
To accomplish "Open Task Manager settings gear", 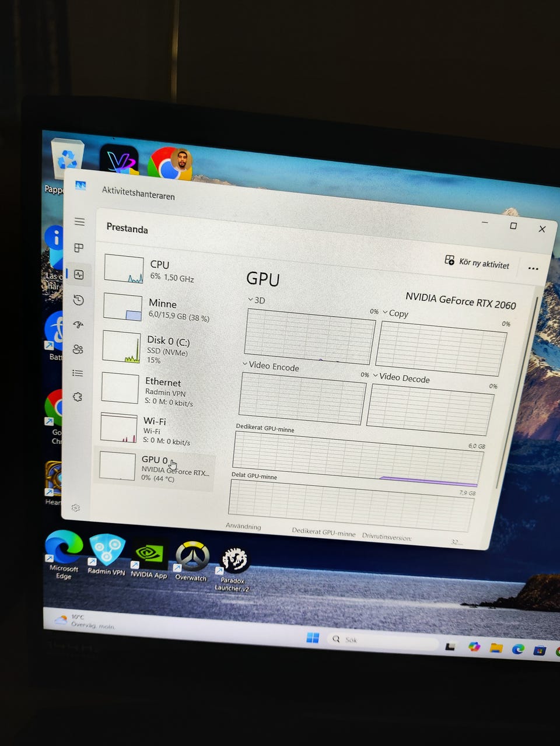I will pos(75,508).
